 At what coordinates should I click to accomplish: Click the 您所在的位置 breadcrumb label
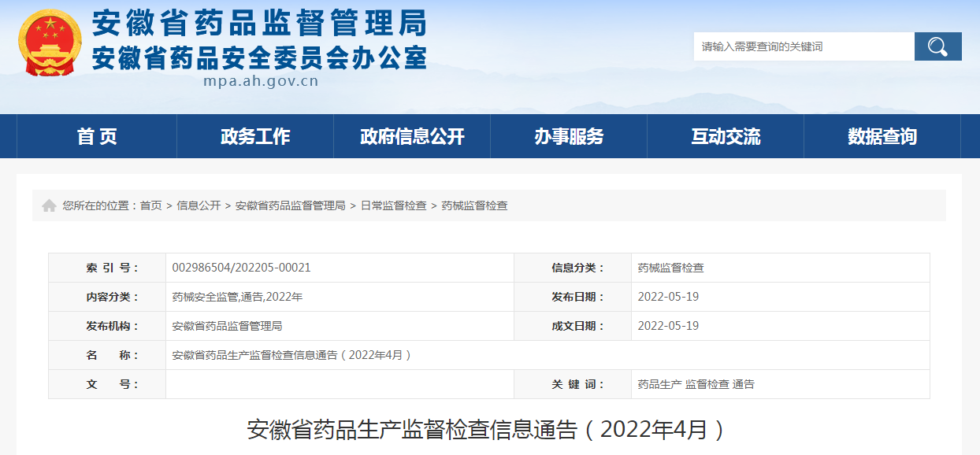[101, 205]
